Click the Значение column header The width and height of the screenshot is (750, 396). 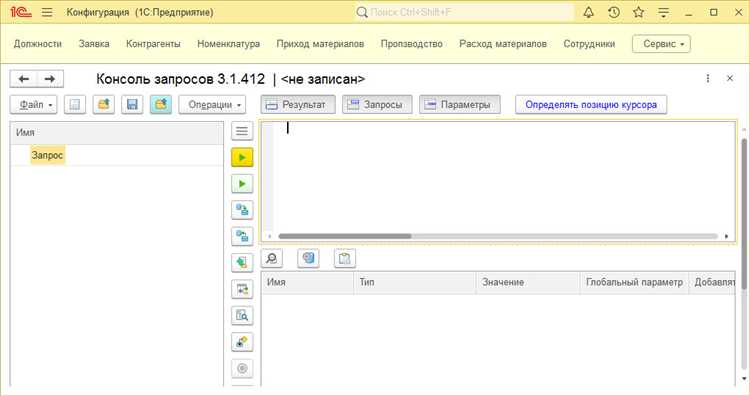pyautogui.click(x=528, y=283)
